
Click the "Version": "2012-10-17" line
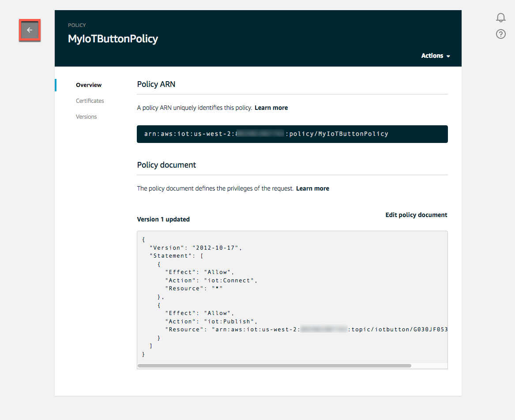click(x=196, y=248)
